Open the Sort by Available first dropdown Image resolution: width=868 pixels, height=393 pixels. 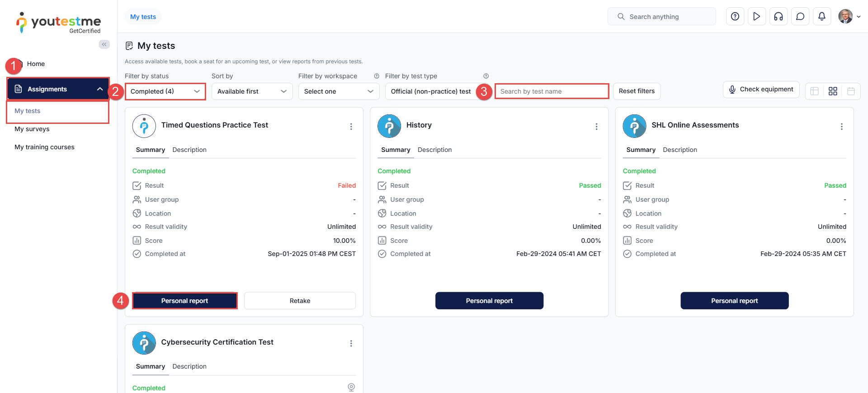(x=252, y=91)
